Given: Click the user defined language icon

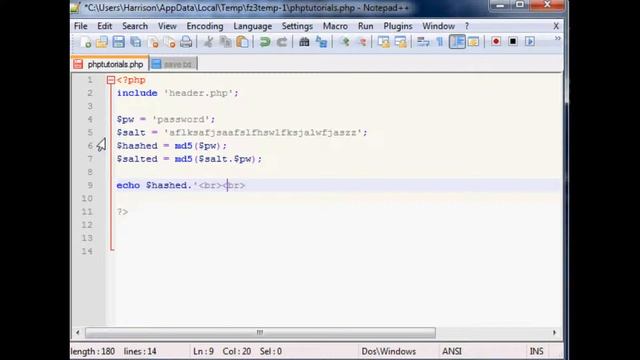Looking at the screenshot, I should pos(473,42).
